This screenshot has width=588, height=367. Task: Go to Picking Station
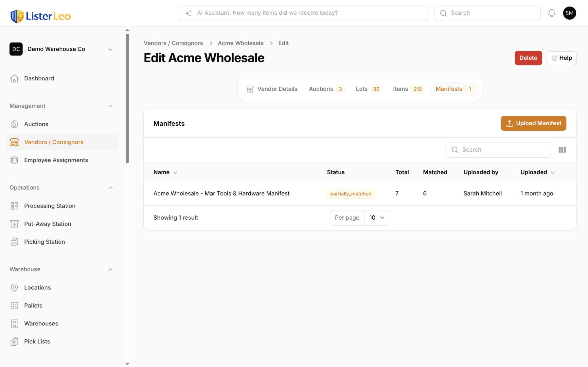[62, 242]
